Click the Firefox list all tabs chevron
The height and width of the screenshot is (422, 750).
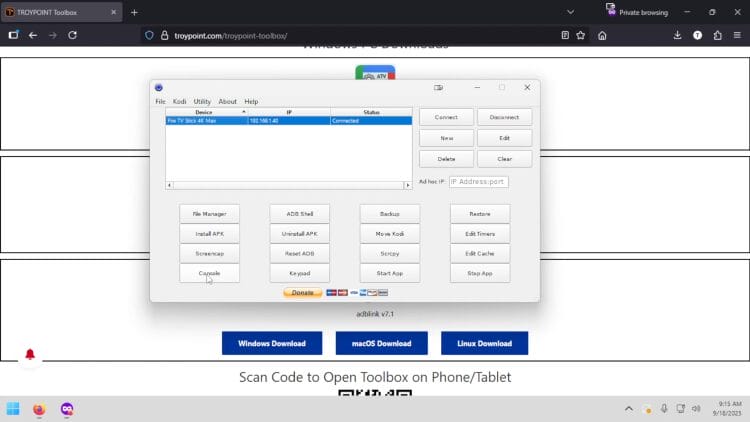pyautogui.click(x=570, y=12)
